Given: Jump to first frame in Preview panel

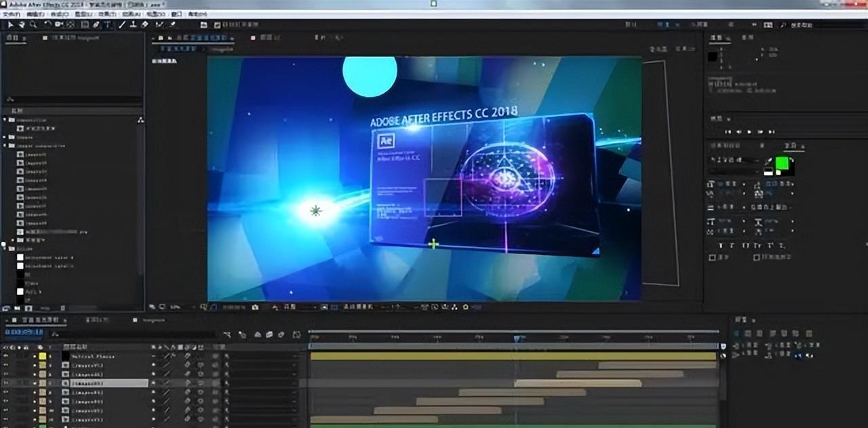Looking at the screenshot, I should pos(728,132).
